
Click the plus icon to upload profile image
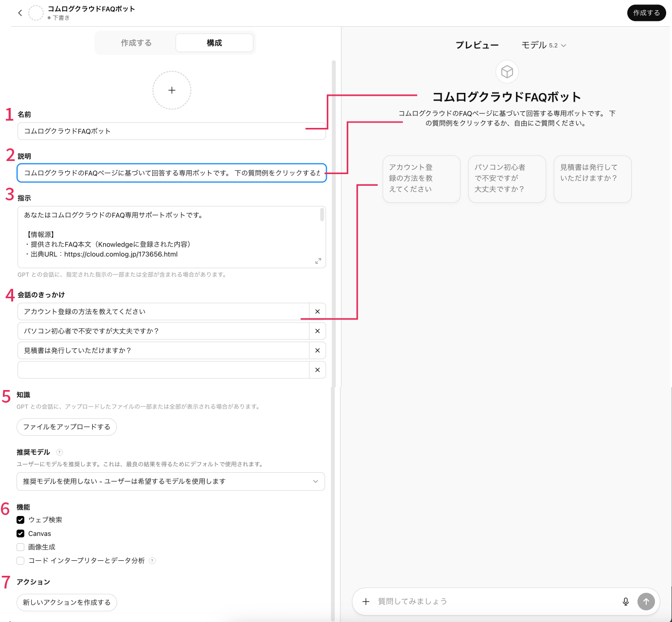tap(172, 90)
